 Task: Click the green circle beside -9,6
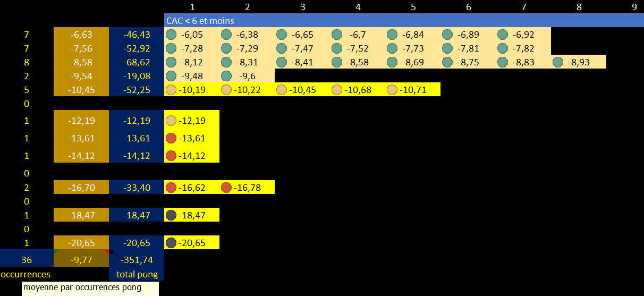click(226, 76)
